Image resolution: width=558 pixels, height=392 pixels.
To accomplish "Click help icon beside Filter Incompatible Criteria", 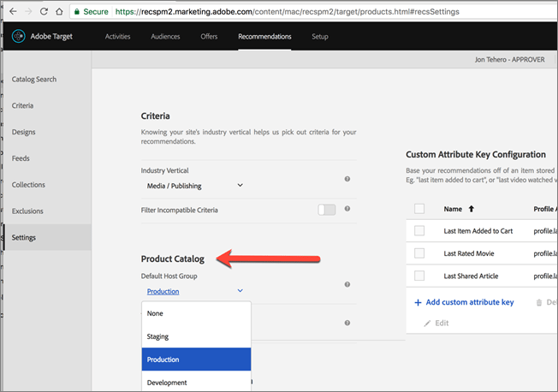I will (x=347, y=209).
